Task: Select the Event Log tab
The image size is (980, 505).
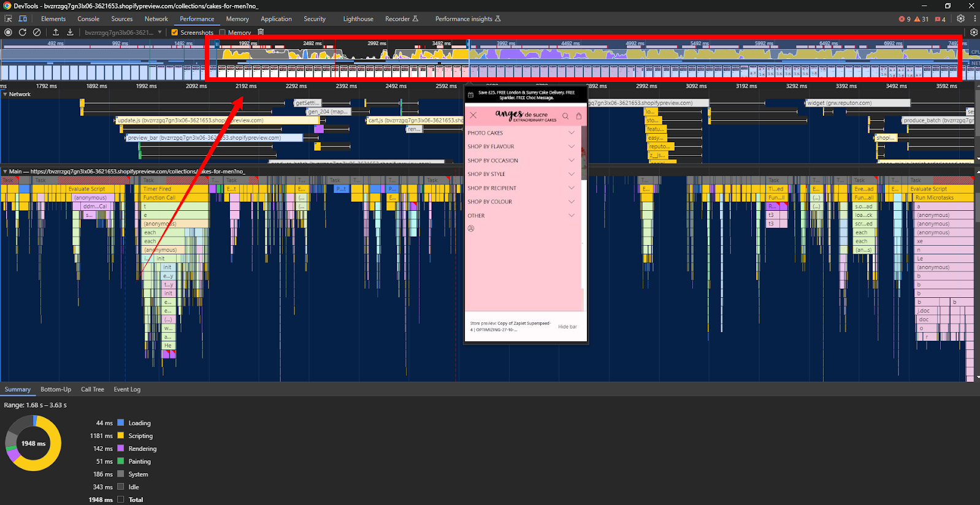Action: tap(127, 389)
